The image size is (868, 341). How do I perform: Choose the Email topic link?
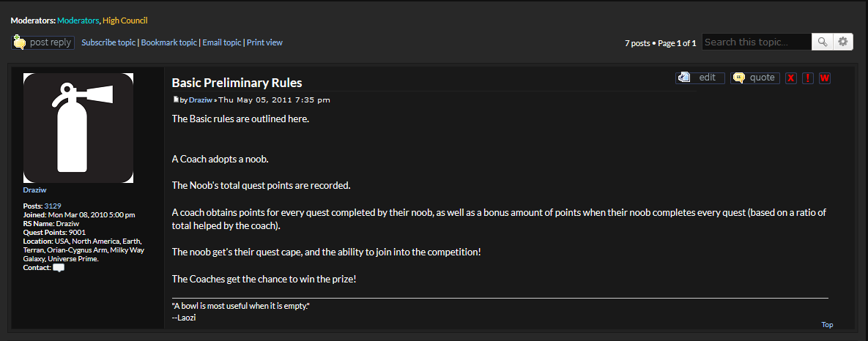tap(221, 42)
